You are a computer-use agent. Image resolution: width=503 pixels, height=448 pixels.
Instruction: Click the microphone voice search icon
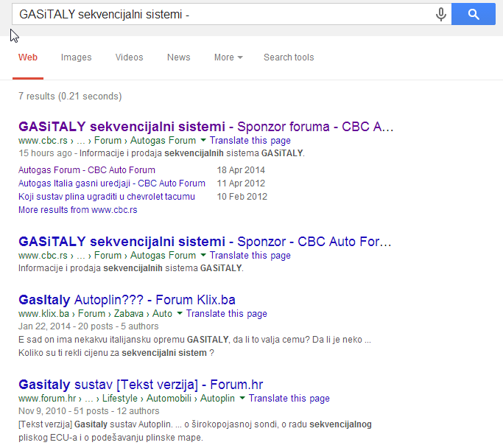point(440,15)
